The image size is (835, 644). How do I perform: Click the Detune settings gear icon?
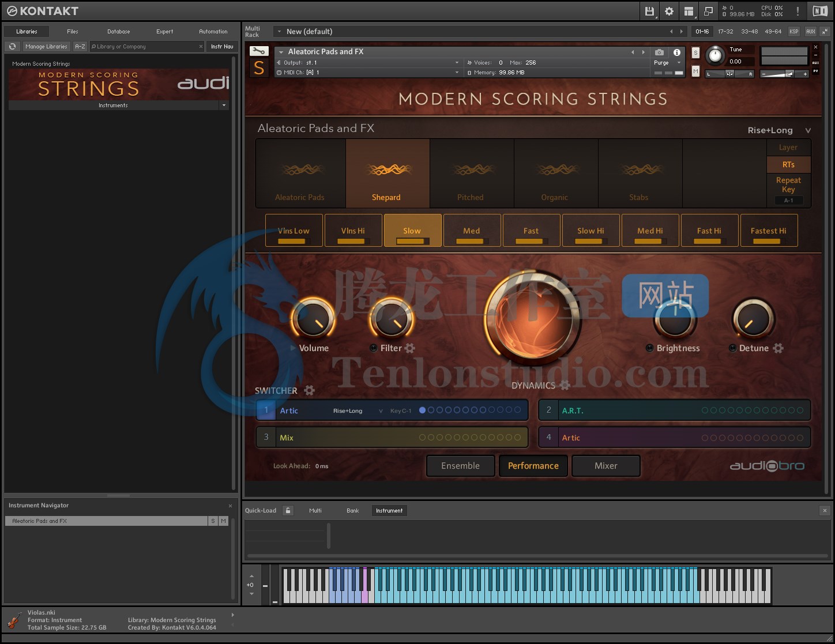(778, 348)
